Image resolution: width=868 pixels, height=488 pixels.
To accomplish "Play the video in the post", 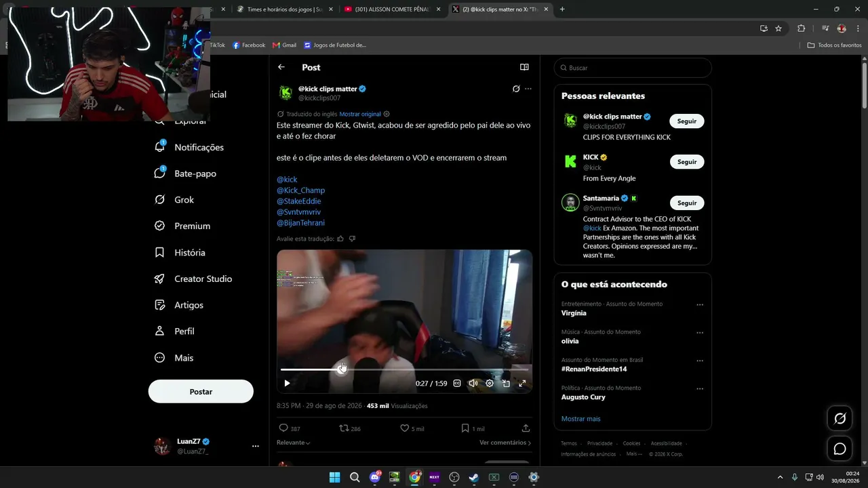I will (287, 383).
